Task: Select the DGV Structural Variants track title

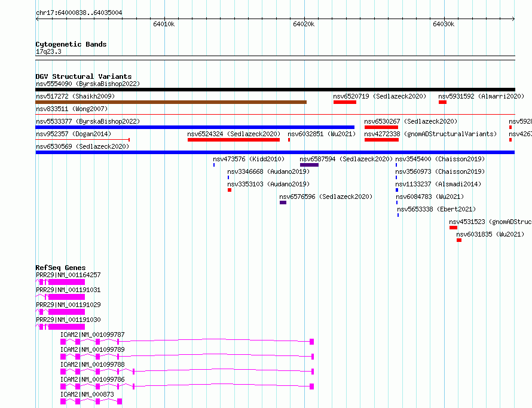Action: coord(84,76)
